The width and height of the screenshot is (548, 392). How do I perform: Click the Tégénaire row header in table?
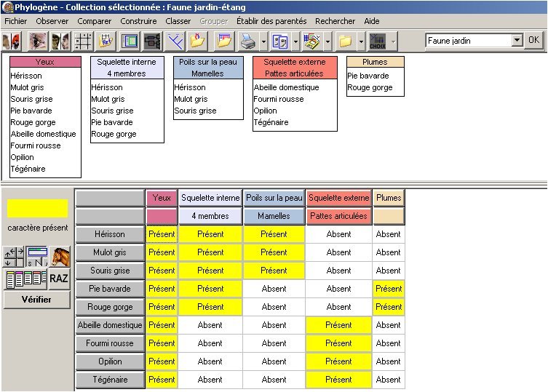110,380
